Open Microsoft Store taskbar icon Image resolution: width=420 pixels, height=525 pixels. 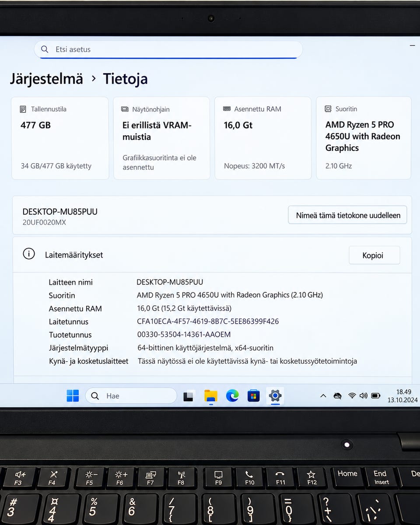click(253, 396)
